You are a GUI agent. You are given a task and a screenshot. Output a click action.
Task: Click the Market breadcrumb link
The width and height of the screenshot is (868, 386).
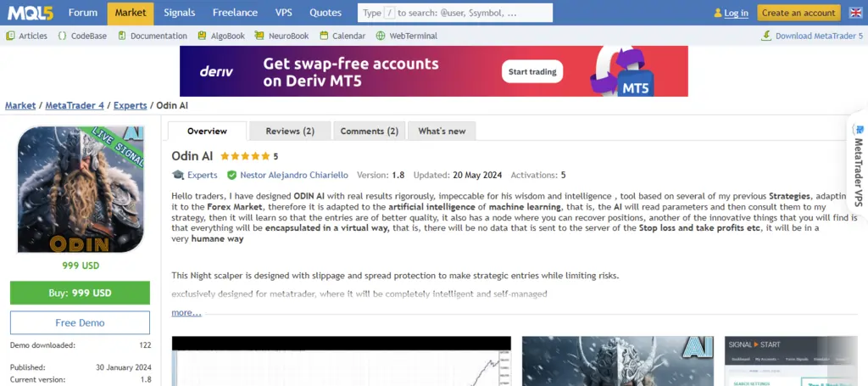click(20, 105)
